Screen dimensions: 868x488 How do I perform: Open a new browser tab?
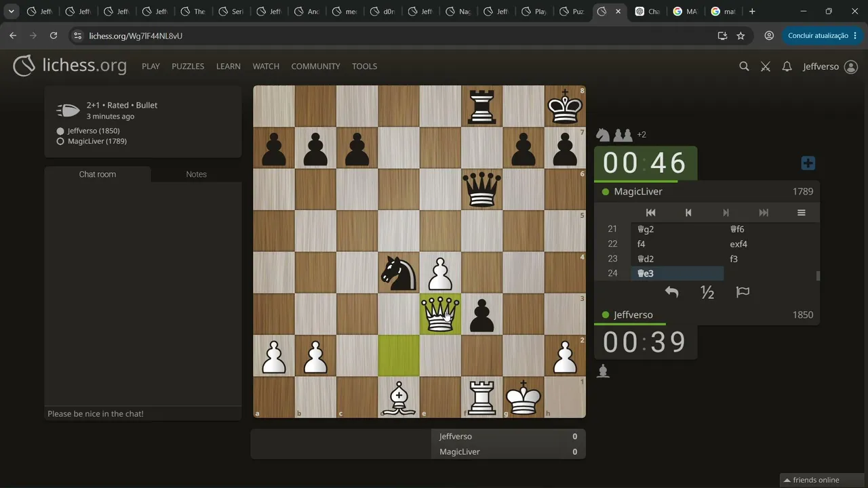[752, 12]
